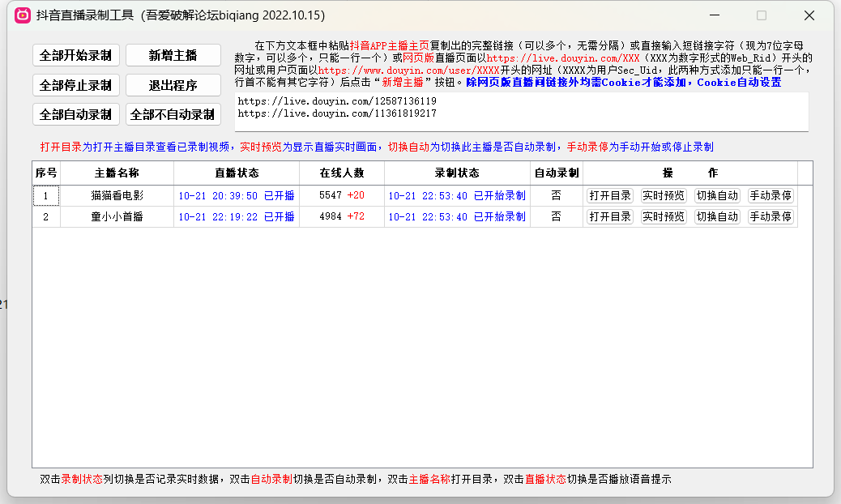Switch auto mode for 猫猫看电影
Screen dimensions: 841x504
point(717,195)
